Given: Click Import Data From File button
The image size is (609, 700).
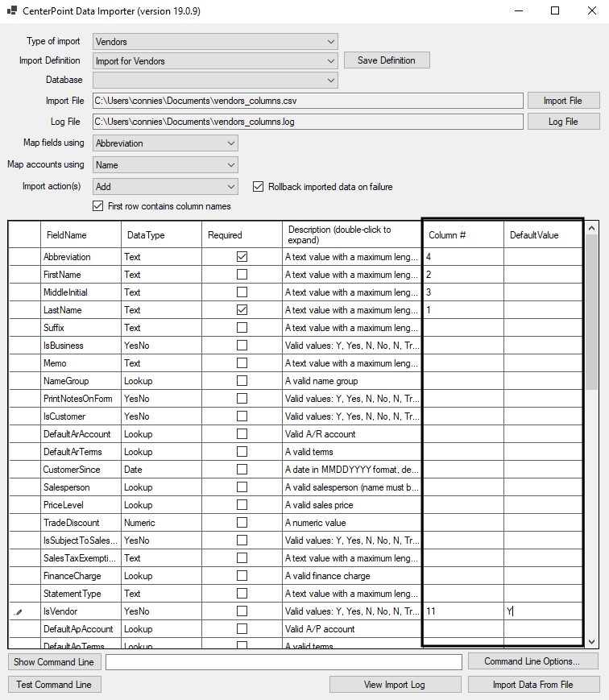Looking at the screenshot, I should 533,685.
